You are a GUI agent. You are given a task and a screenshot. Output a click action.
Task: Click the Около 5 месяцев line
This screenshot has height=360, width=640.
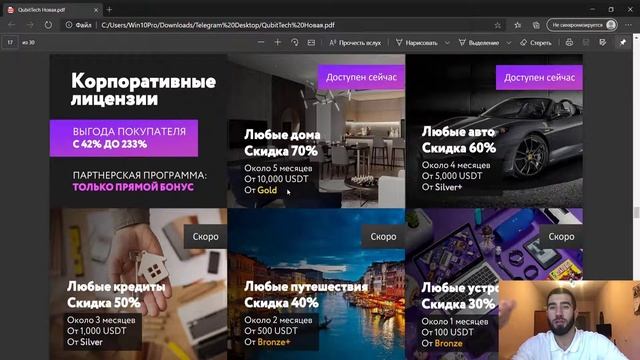click(278, 168)
